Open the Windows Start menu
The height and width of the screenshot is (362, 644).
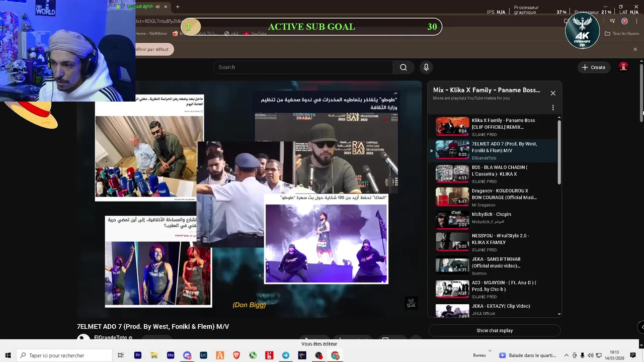coord(8,355)
